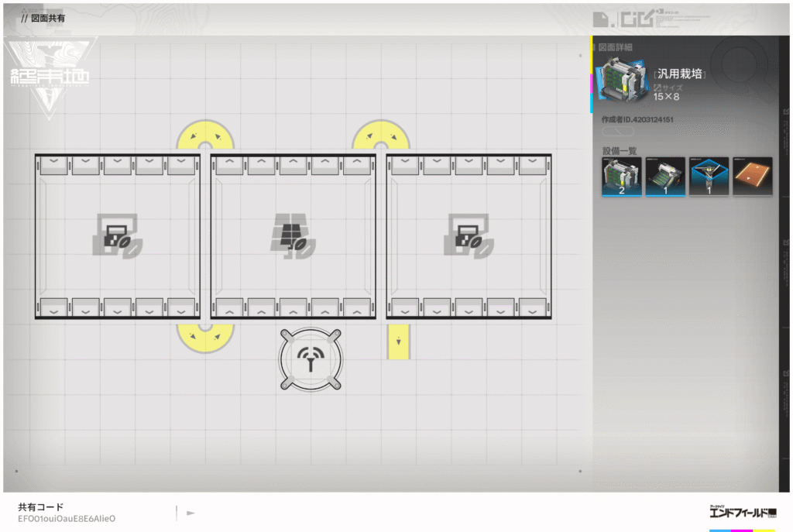The image size is (793, 532).
Task: Open the second equipment thumbnail, the planter machine
Action: coord(665,177)
